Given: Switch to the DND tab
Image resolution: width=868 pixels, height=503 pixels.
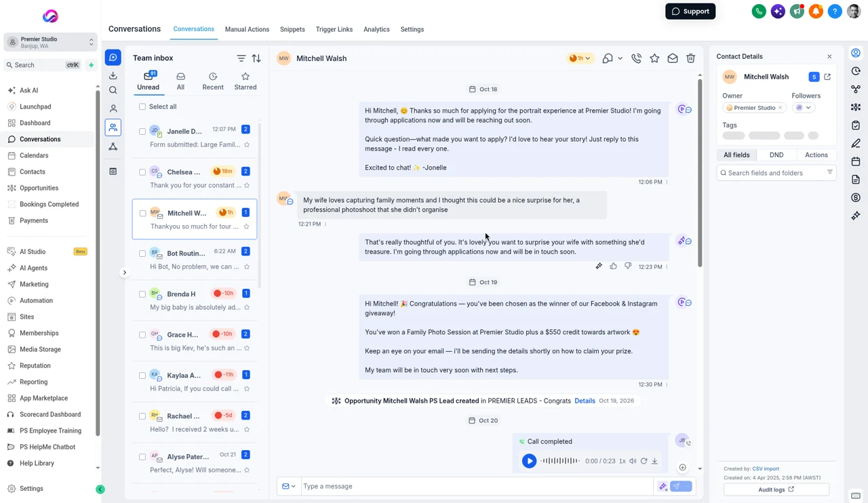Looking at the screenshot, I should [776, 155].
